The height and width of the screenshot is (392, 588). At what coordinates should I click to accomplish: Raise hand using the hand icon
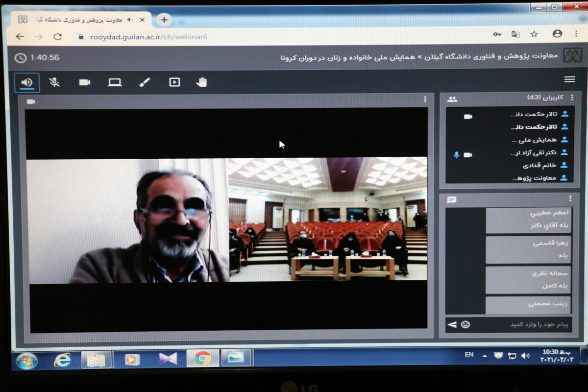pyautogui.click(x=201, y=82)
